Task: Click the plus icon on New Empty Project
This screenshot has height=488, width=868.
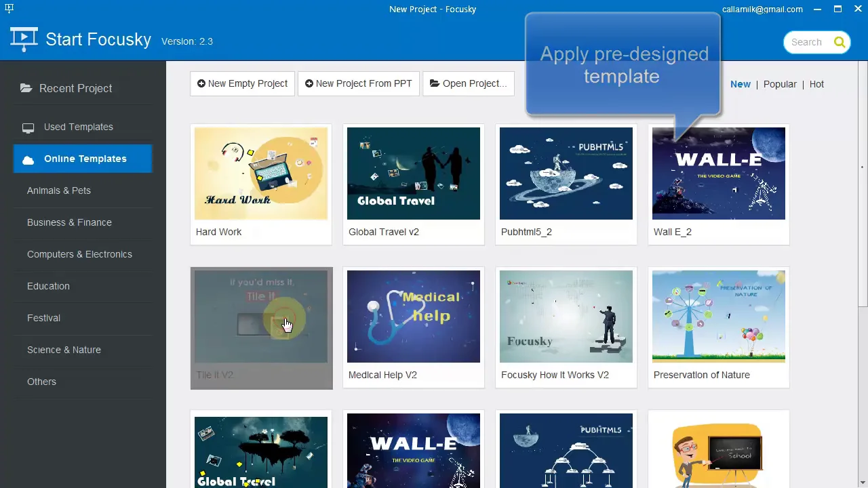Action: pyautogui.click(x=201, y=83)
